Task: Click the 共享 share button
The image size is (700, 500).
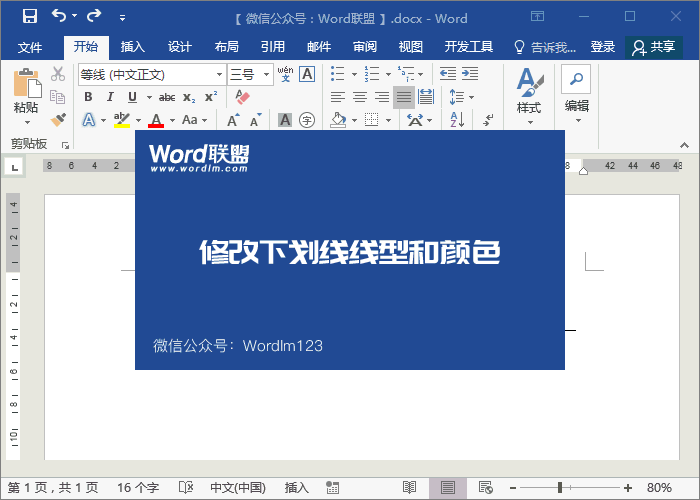Action: point(654,47)
